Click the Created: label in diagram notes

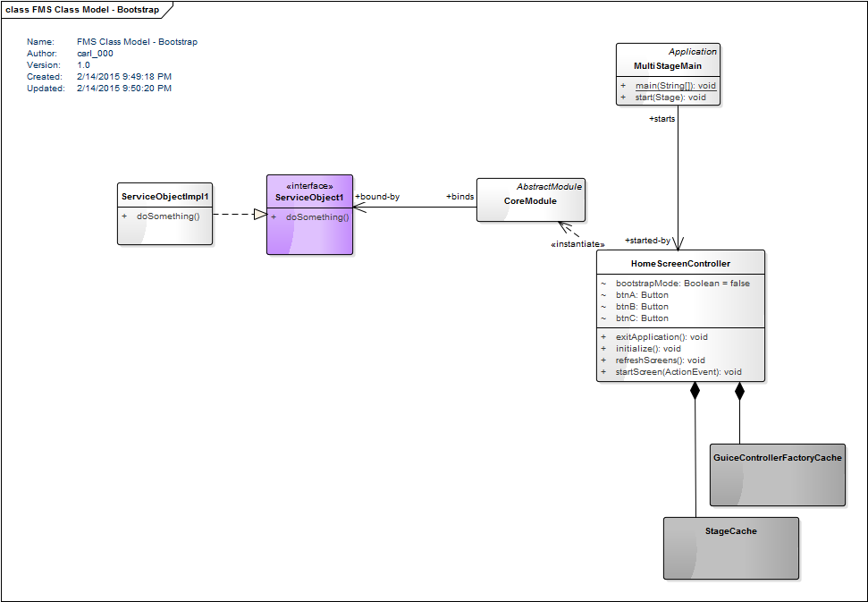point(45,76)
